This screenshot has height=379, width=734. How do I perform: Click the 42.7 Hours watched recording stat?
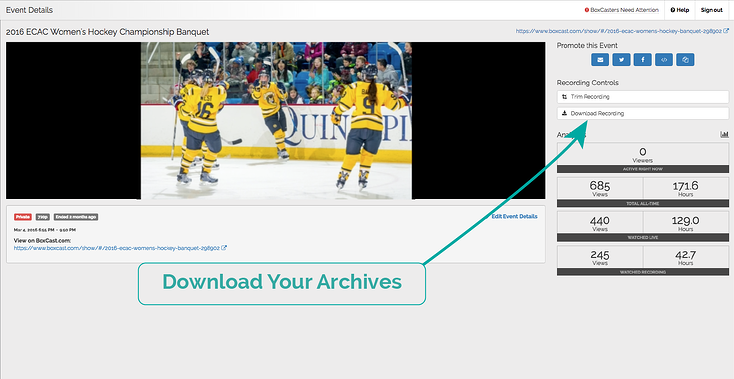coord(686,257)
